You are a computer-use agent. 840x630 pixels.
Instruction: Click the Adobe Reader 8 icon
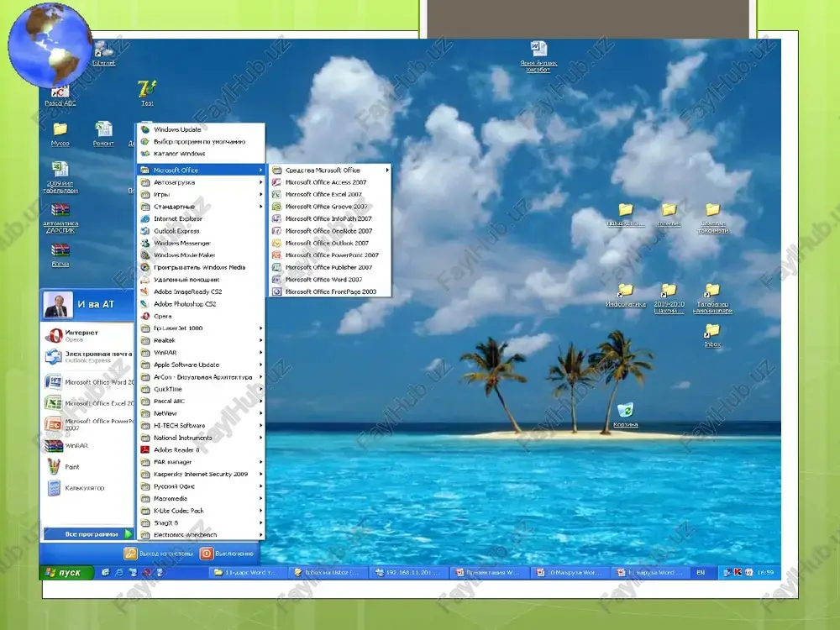pos(144,450)
